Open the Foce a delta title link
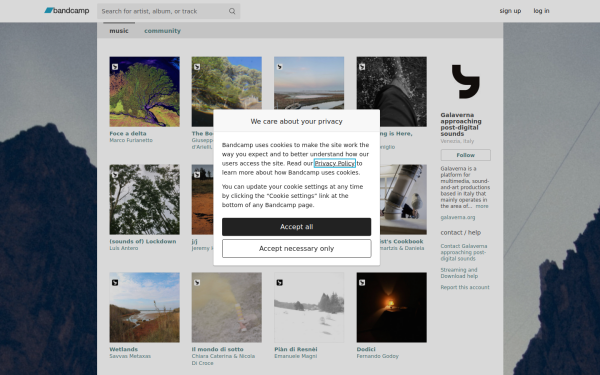This screenshot has width=600, height=375. coord(128,133)
